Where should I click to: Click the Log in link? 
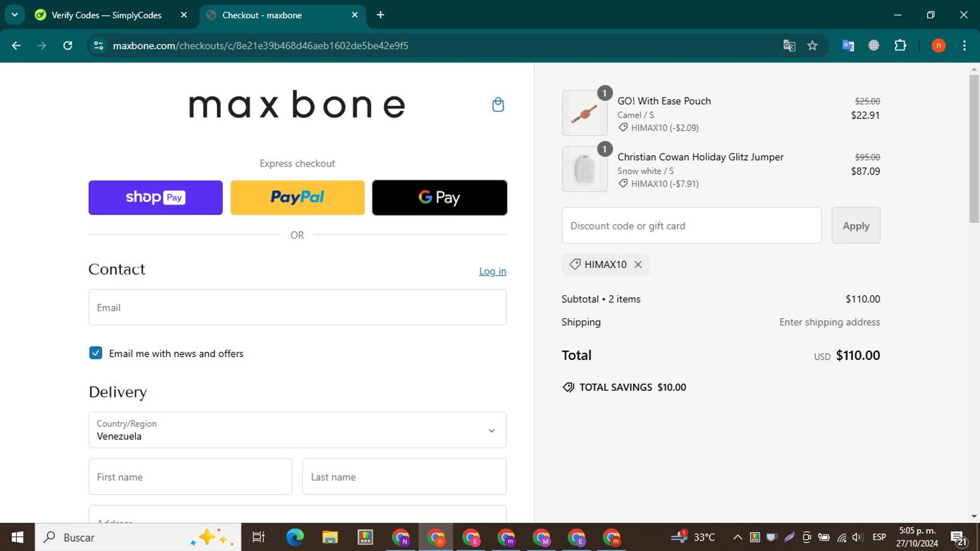pos(493,271)
